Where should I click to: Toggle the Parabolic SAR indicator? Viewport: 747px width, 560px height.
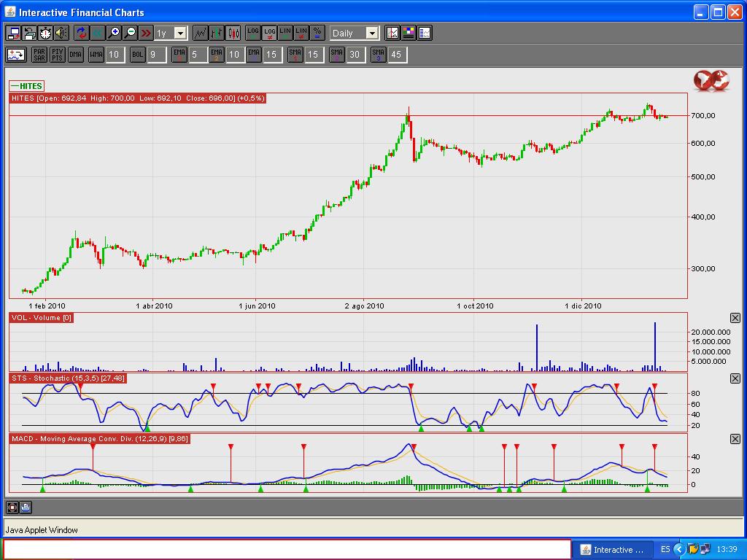(38, 54)
